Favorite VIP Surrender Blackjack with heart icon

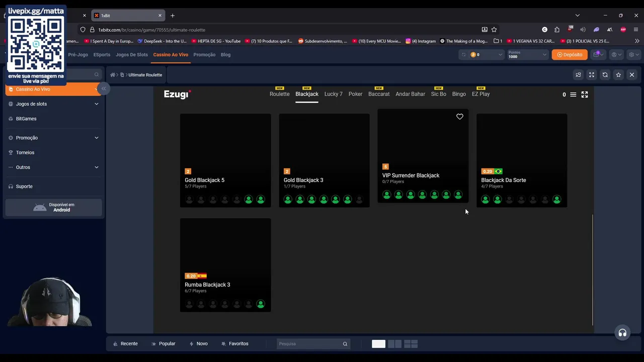click(460, 117)
